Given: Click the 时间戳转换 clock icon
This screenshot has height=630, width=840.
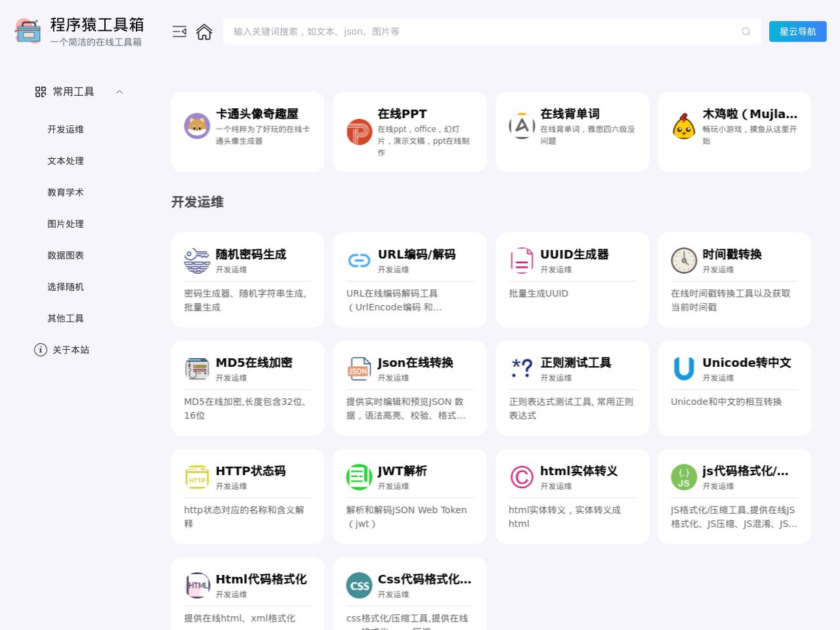Looking at the screenshot, I should 684,259.
